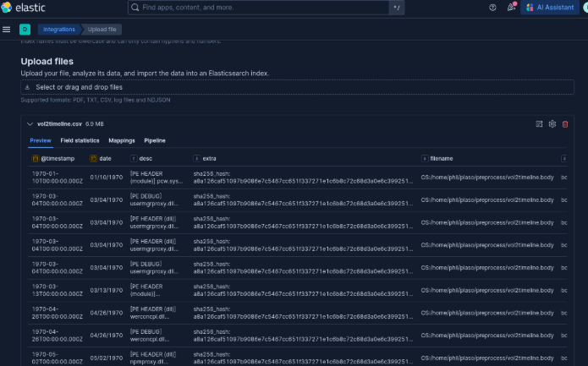Open the newsfeed notifications icon

tap(511, 8)
